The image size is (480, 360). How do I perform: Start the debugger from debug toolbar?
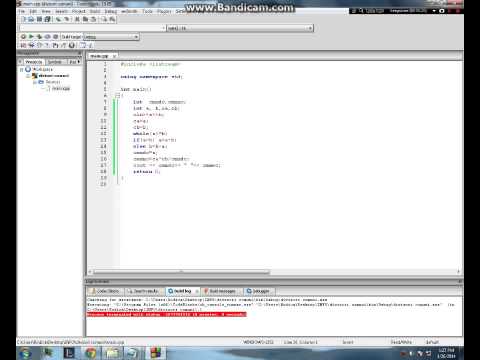point(23,45)
